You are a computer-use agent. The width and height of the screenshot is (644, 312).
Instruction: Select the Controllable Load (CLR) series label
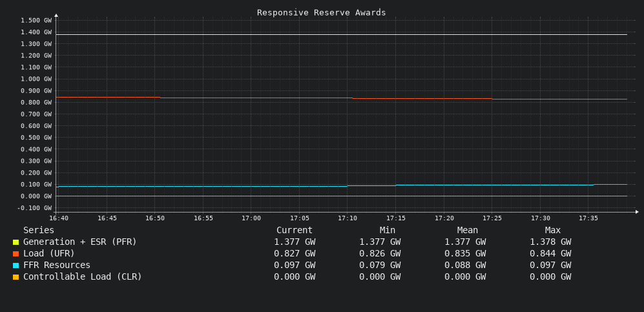(83, 276)
